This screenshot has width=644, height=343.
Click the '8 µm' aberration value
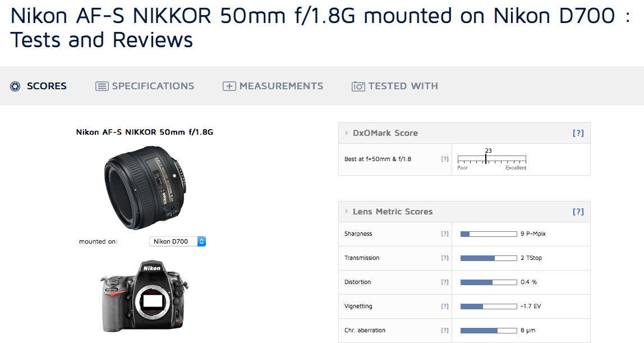[528, 330]
